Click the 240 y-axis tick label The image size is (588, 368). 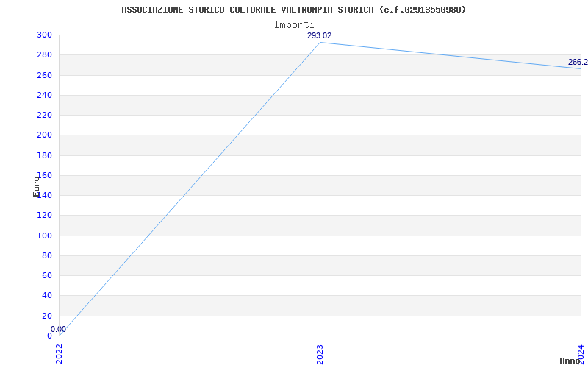(x=44, y=95)
